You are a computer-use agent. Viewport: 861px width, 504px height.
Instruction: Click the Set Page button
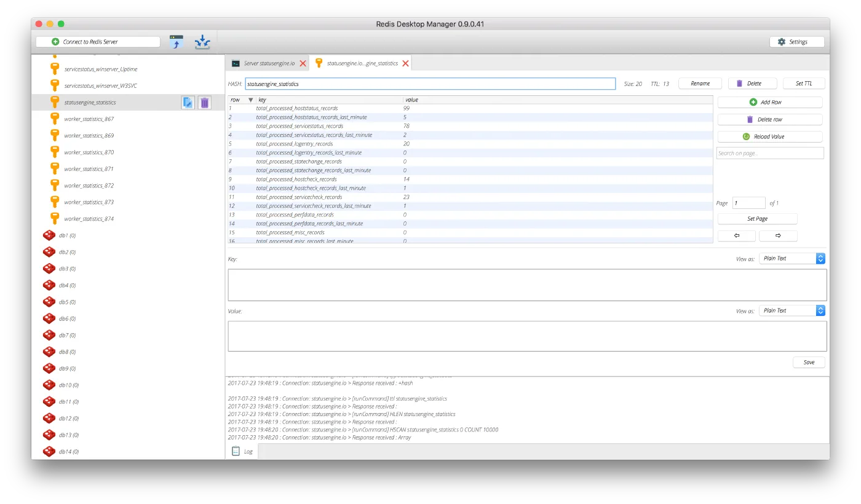[x=757, y=219]
